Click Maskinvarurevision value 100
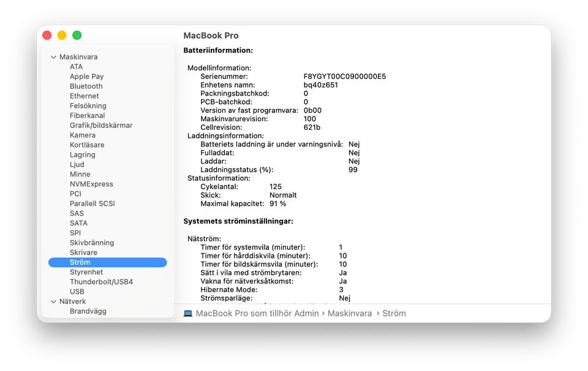Viewport: 588px width, 371px height. click(x=310, y=119)
